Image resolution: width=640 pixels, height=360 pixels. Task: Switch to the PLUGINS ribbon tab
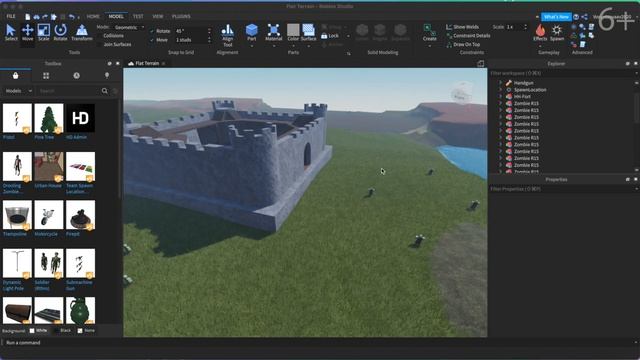pos(181,16)
